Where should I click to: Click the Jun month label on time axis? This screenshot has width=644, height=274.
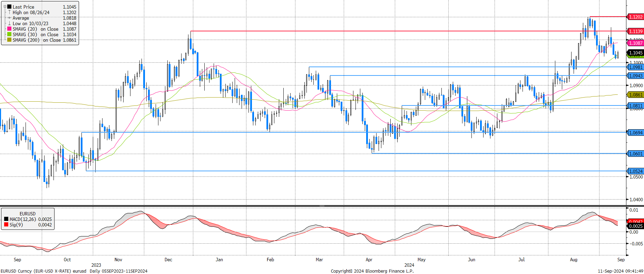(471, 260)
